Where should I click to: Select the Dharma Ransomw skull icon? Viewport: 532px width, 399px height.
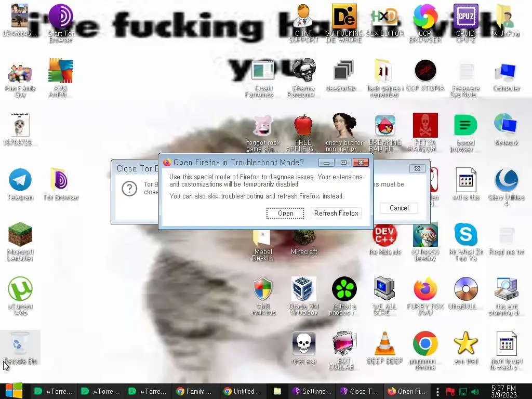point(303,78)
